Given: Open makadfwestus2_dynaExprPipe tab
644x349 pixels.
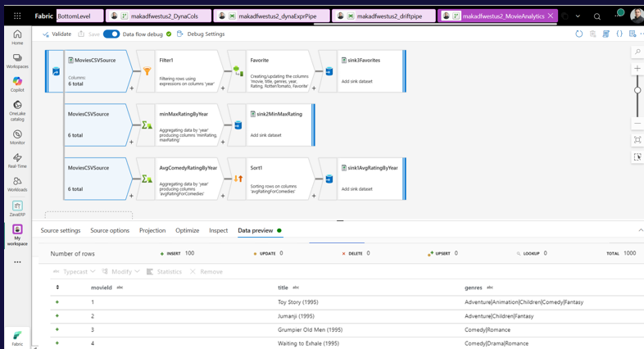Looking at the screenshot, I should click(272, 16).
